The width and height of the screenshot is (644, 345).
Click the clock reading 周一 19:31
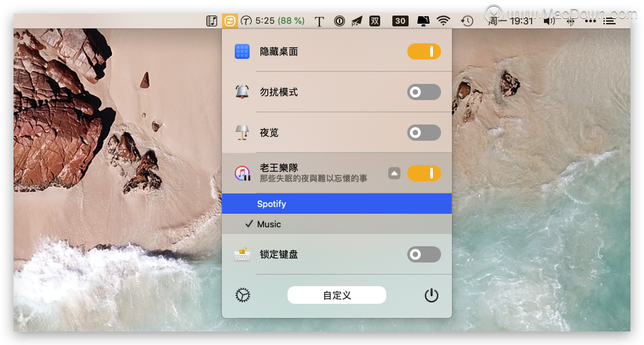(x=511, y=21)
